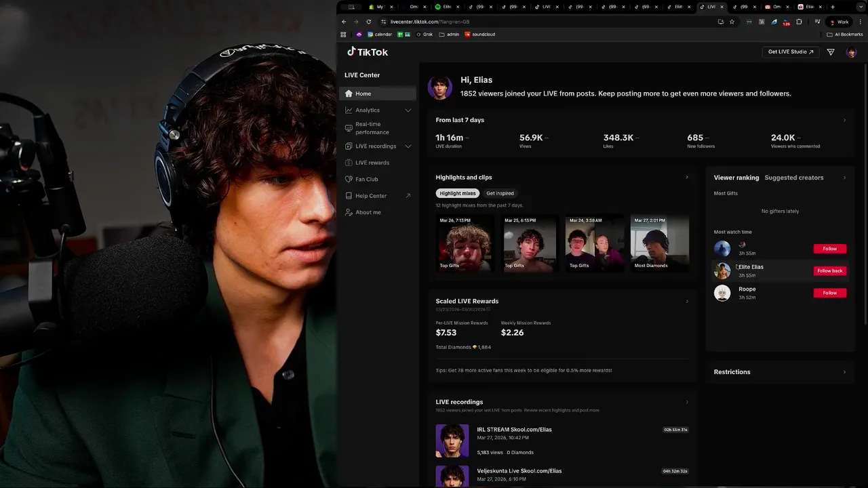Open the Mar 26, 7:13 PM highlight thumbnail
This screenshot has height=488, width=868.
(465, 243)
